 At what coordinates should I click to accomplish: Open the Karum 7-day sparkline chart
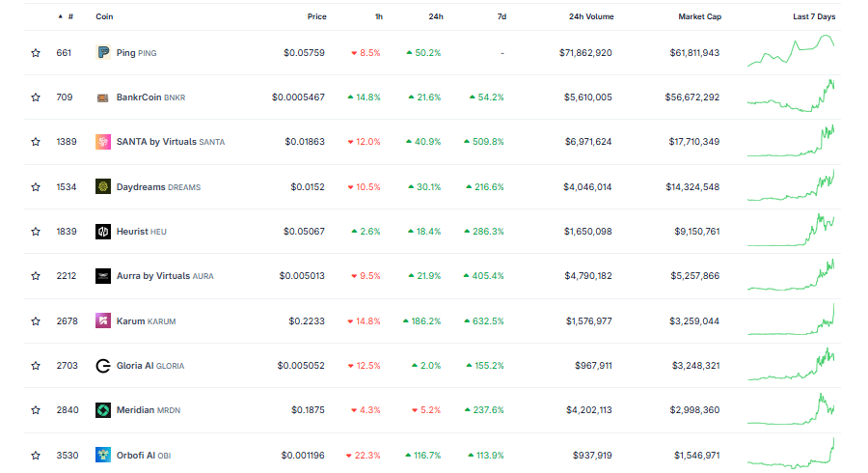791,320
